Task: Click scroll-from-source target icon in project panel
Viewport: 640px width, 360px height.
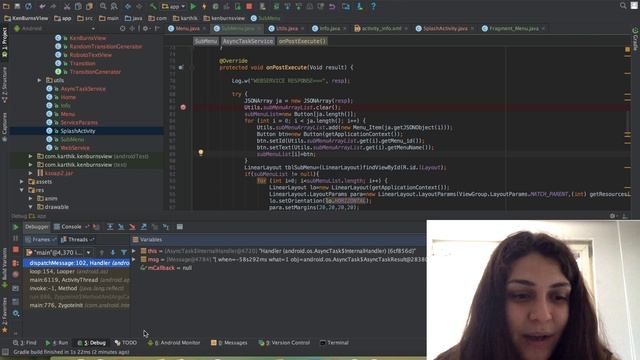Action: pyautogui.click(x=122, y=29)
